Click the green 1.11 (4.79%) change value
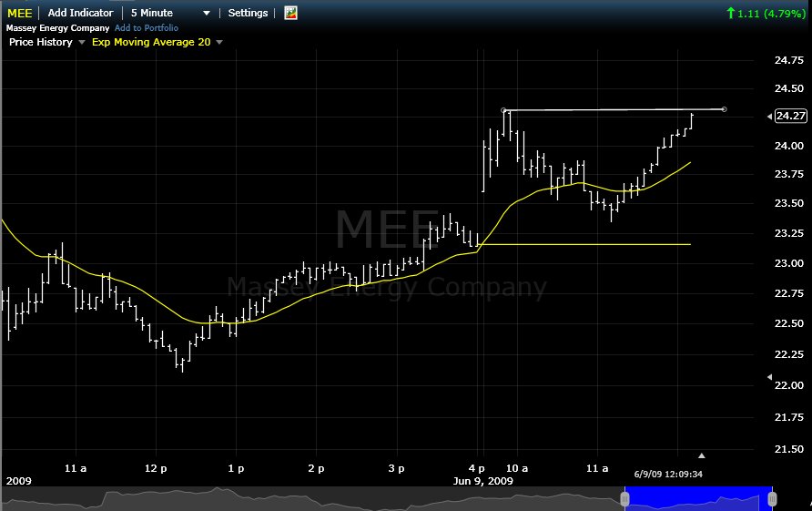The height and width of the screenshot is (511, 812). [766, 14]
